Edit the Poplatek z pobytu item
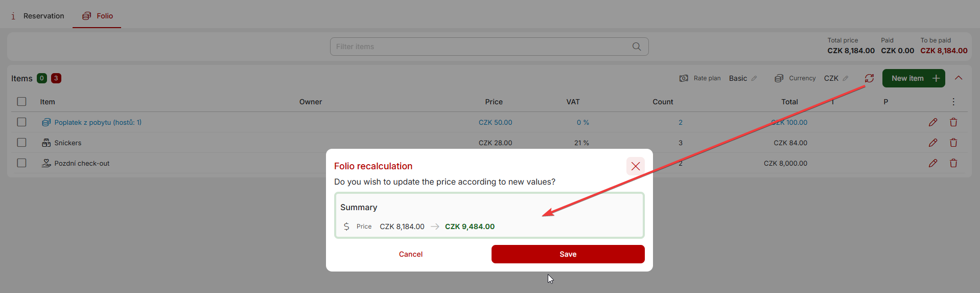This screenshot has width=980, height=293. tap(932, 122)
